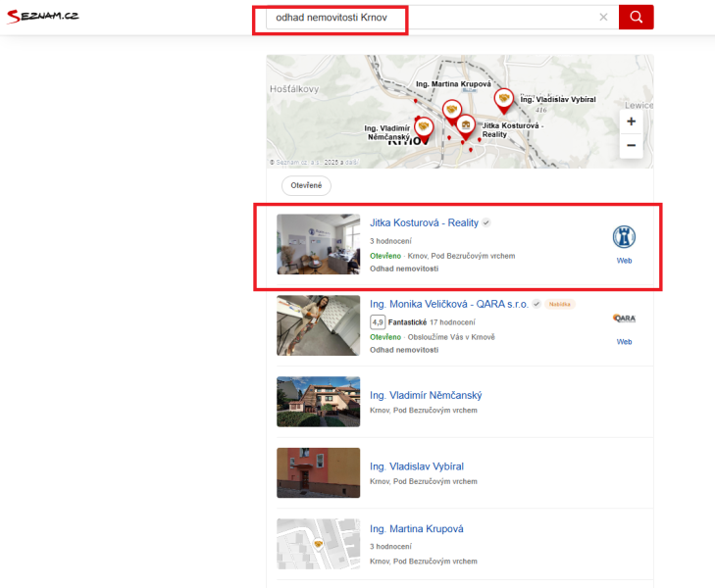Toggle the 'Otevřené' filter chip
Screen dimensions: 715x588
[306, 185]
